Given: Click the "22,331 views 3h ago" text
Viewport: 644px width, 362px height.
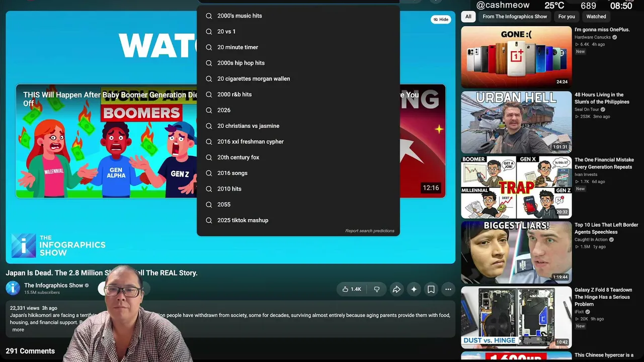Looking at the screenshot, I should pyautogui.click(x=34, y=308).
